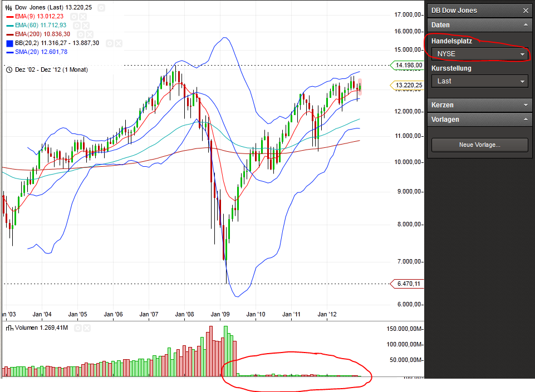
Task: Open settings for Volumen panel
Action: pyautogui.click(x=78, y=329)
